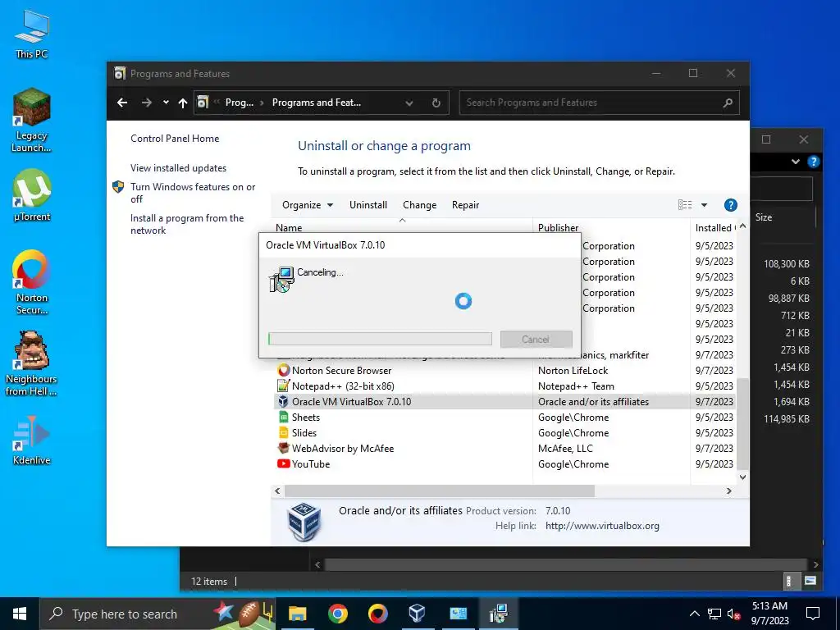Show hidden system tray icons
The height and width of the screenshot is (630, 840).
tap(694, 614)
